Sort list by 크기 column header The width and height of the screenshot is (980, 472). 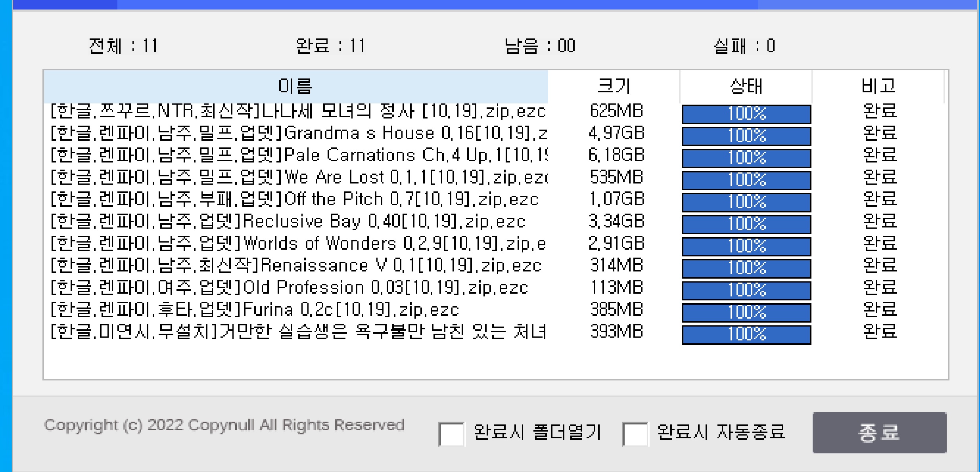tap(613, 86)
